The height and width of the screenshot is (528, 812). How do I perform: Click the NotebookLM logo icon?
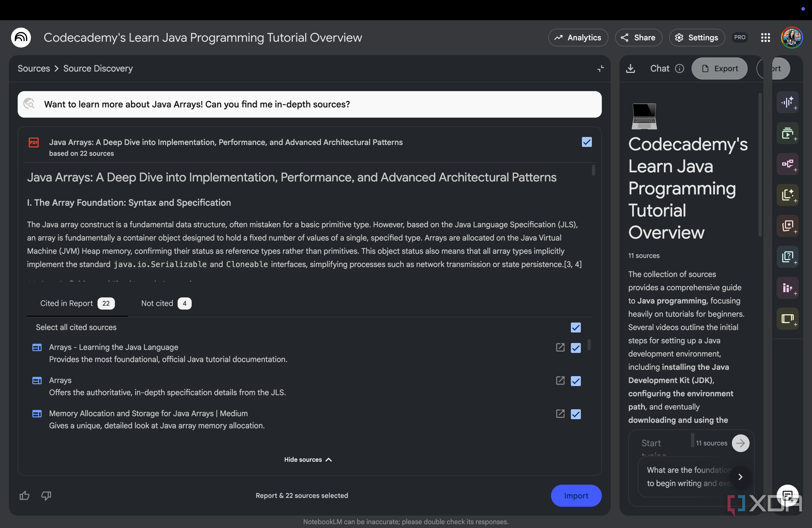21,38
